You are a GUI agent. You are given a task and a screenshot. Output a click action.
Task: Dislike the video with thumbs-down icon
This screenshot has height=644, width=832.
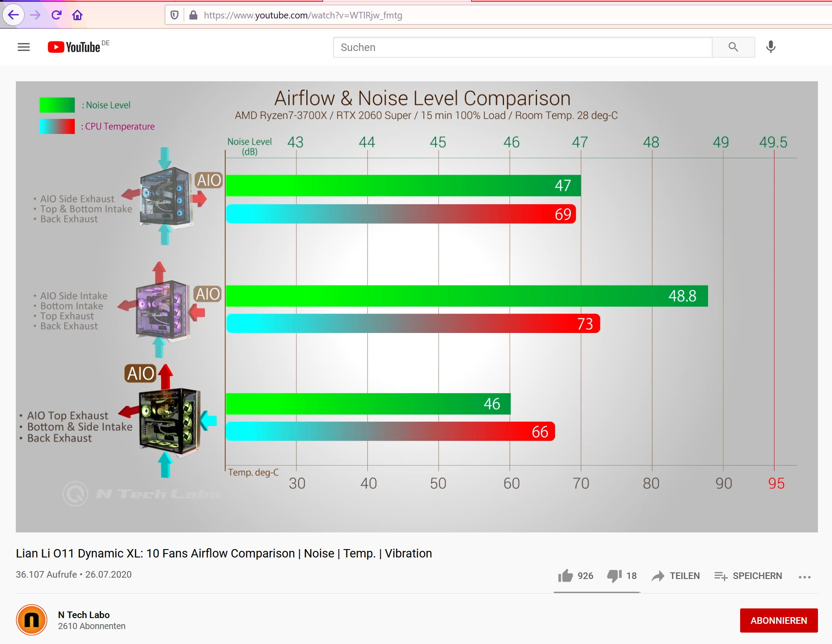click(x=614, y=576)
